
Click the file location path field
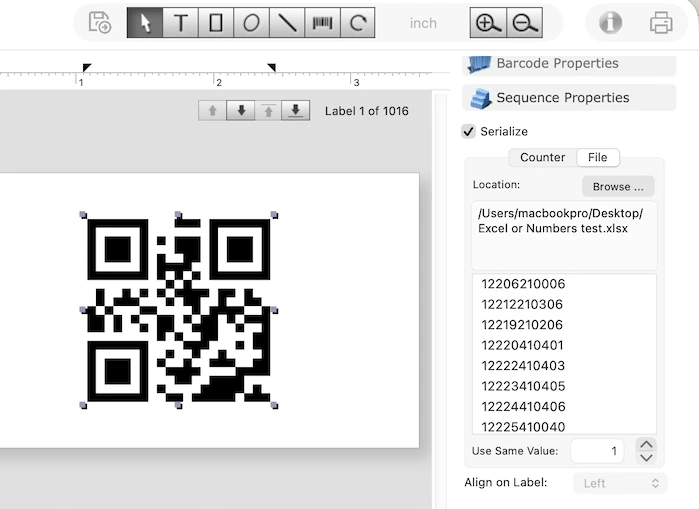564,235
